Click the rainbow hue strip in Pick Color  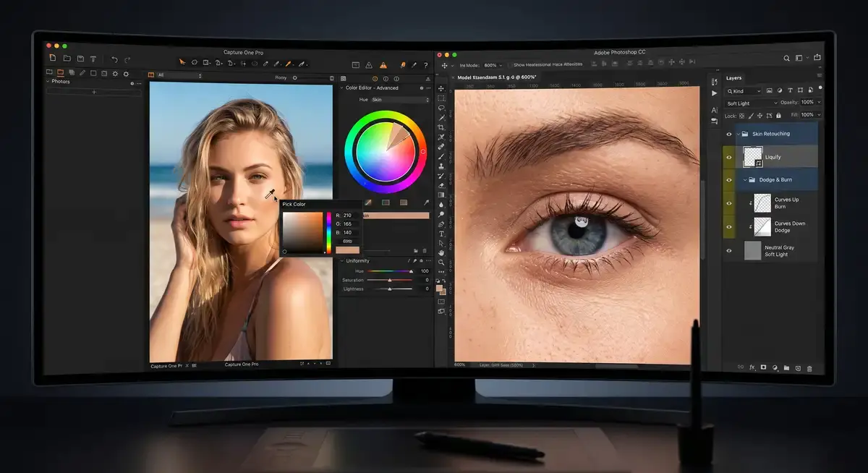coord(328,232)
